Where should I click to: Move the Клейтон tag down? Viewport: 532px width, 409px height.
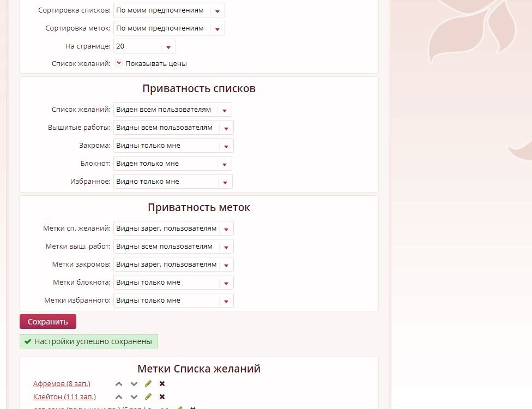(134, 397)
